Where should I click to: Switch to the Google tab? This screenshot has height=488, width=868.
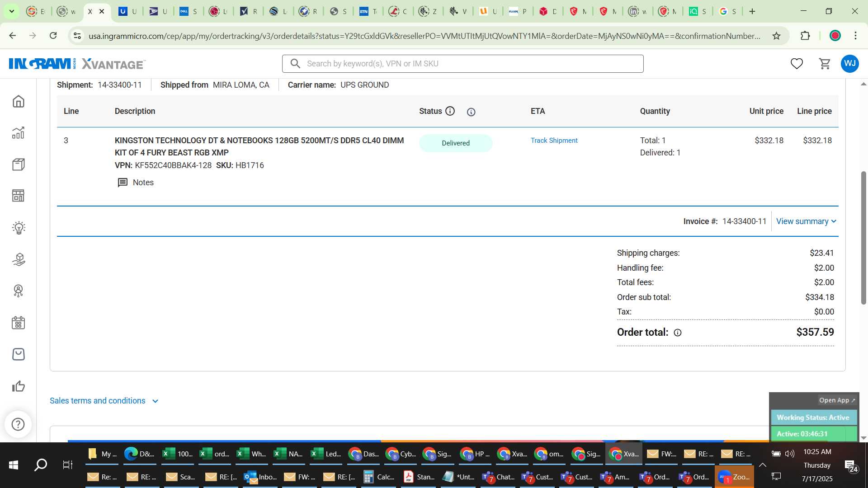727,11
